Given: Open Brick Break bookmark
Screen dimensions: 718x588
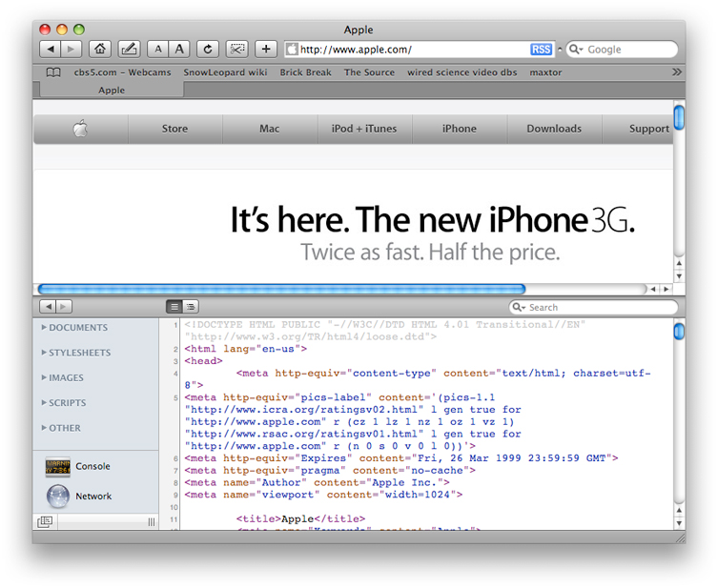Looking at the screenshot, I should (x=305, y=72).
